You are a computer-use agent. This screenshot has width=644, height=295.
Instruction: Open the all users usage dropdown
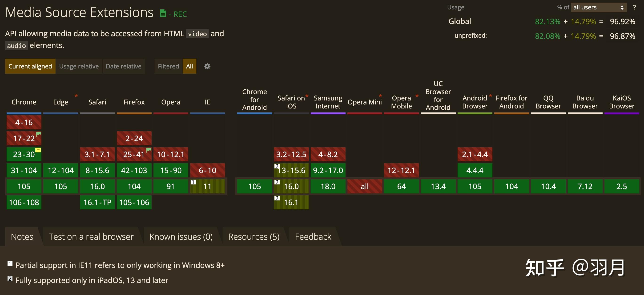tap(598, 7)
